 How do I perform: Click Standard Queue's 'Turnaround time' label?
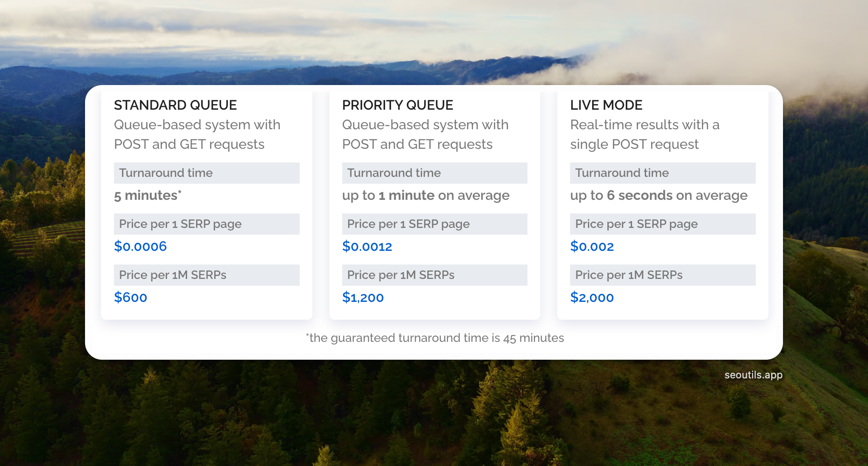pos(166,173)
